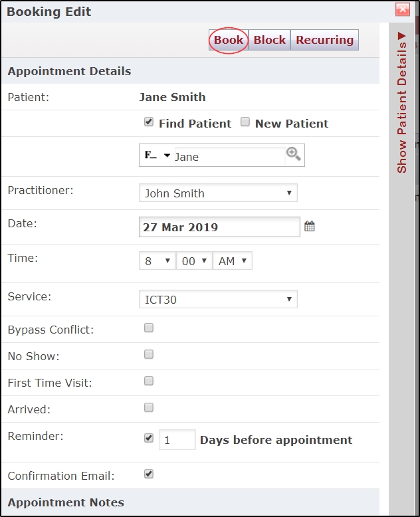Viewport: 420px width, 517px height.
Task: Select the Recurring tab
Action: [x=324, y=40]
